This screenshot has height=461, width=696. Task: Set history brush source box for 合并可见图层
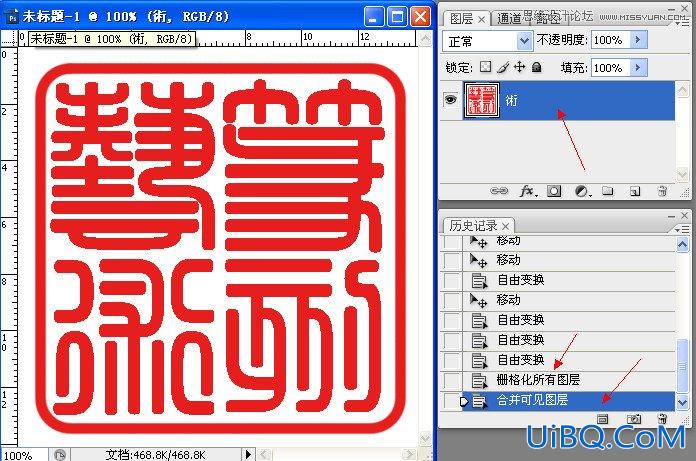[452, 401]
